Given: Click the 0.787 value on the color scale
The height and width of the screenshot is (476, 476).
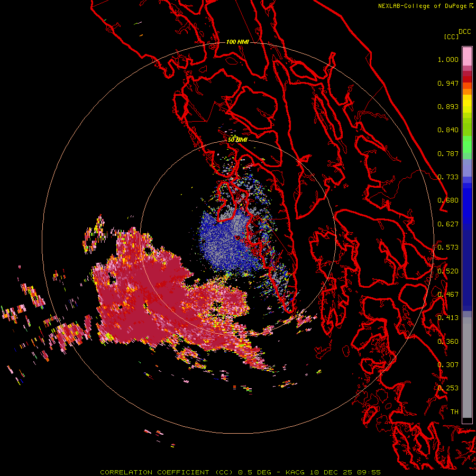Looking at the screenshot, I should [448, 153].
